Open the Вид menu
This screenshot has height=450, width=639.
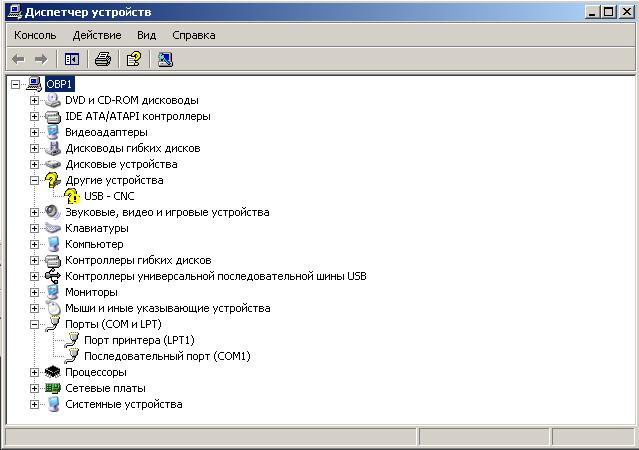(146, 35)
